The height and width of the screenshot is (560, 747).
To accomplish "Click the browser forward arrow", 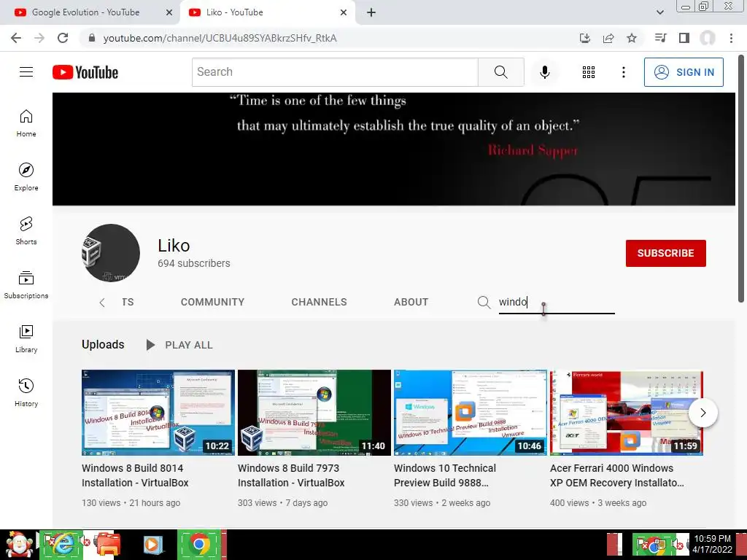I will pyautogui.click(x=39, y=38).
